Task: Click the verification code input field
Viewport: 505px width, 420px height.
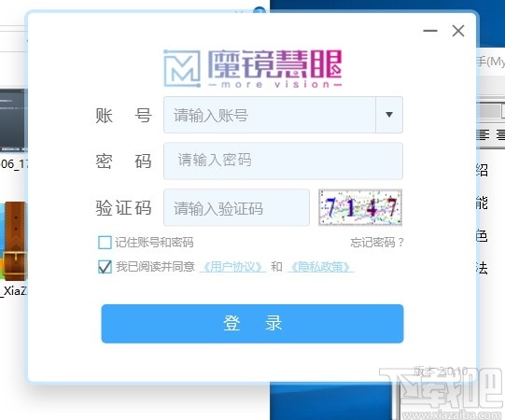Action: click(x=236, y=208)
